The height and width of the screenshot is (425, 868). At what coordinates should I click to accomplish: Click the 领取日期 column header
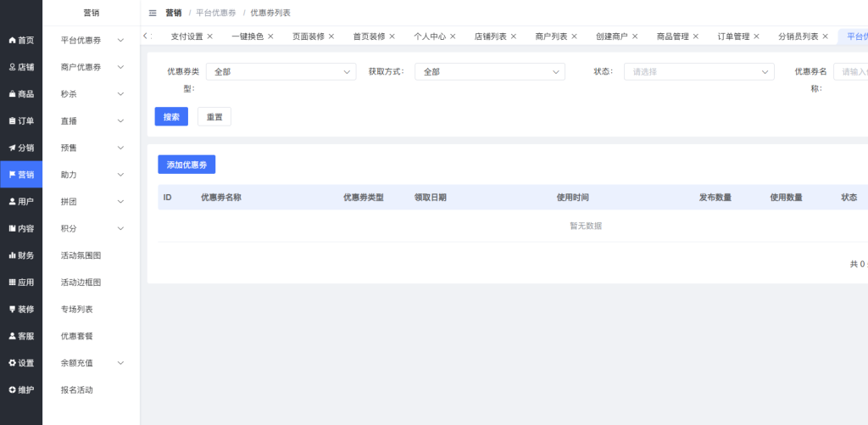click(x=430, y=198)
